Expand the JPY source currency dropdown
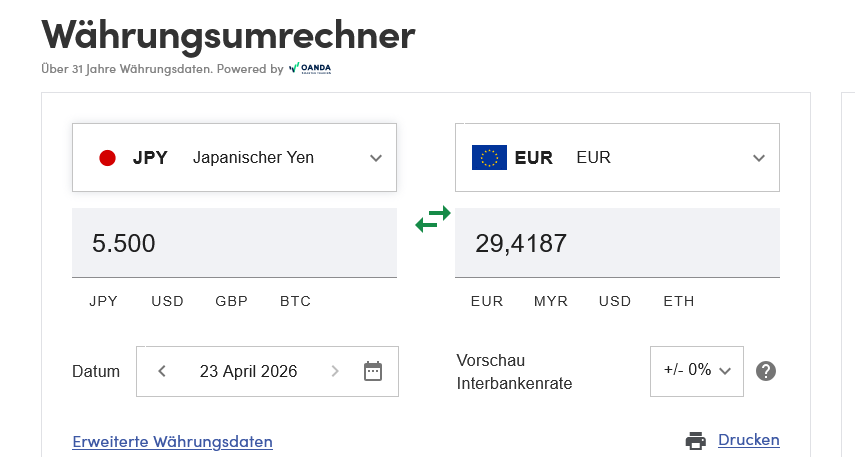855x457 pixels. (x=376, y=158)
